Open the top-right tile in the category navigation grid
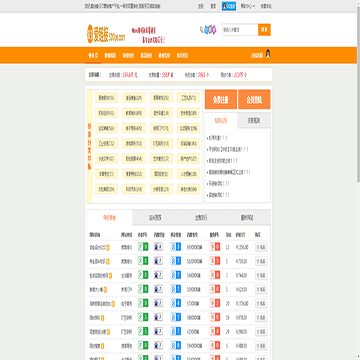 click(x=189, y=98)
